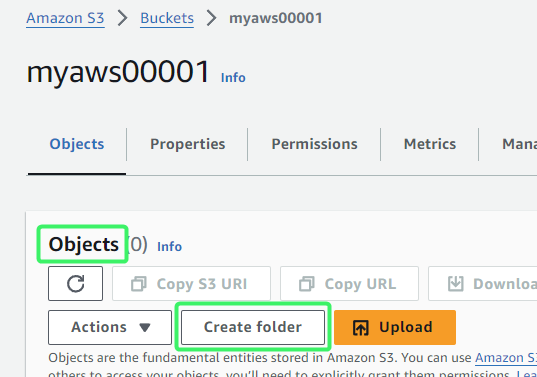Click Info link next to Objects (0)
The width and height of the screenshot is (537, 377).
pyautogui.click(x=170, y=247)
